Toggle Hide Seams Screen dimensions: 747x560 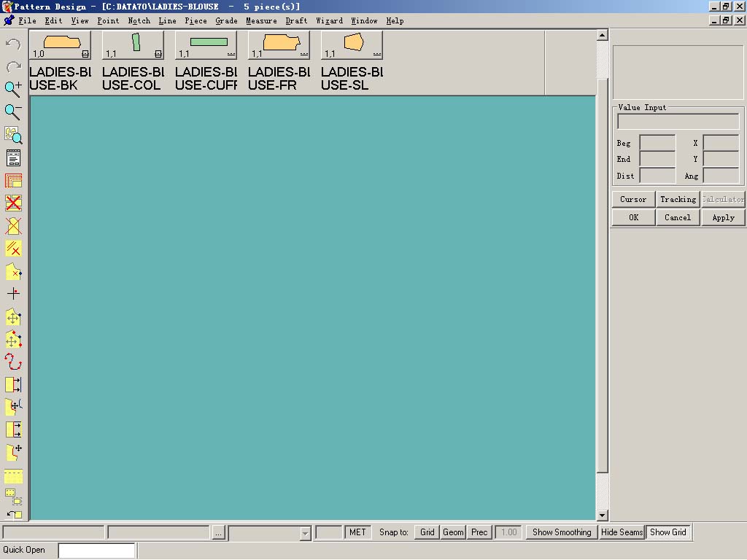pos(622,532)
